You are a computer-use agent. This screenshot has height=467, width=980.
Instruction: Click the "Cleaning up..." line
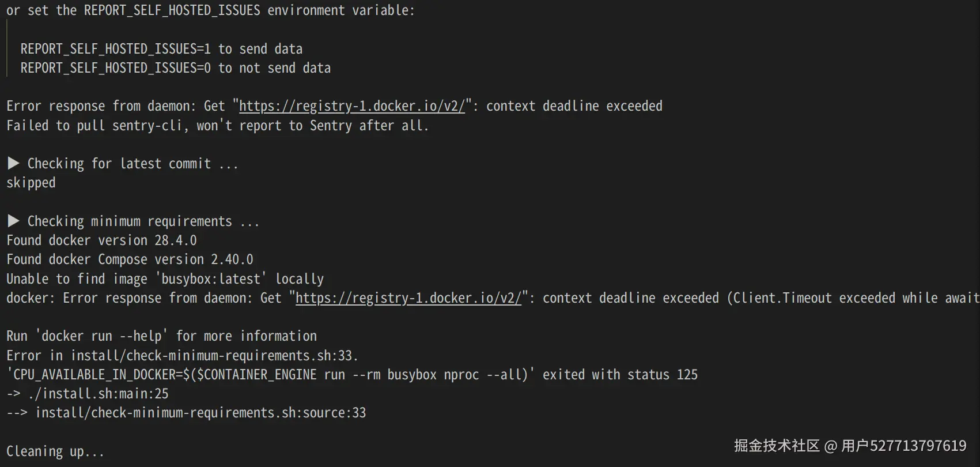pos(55,451)
